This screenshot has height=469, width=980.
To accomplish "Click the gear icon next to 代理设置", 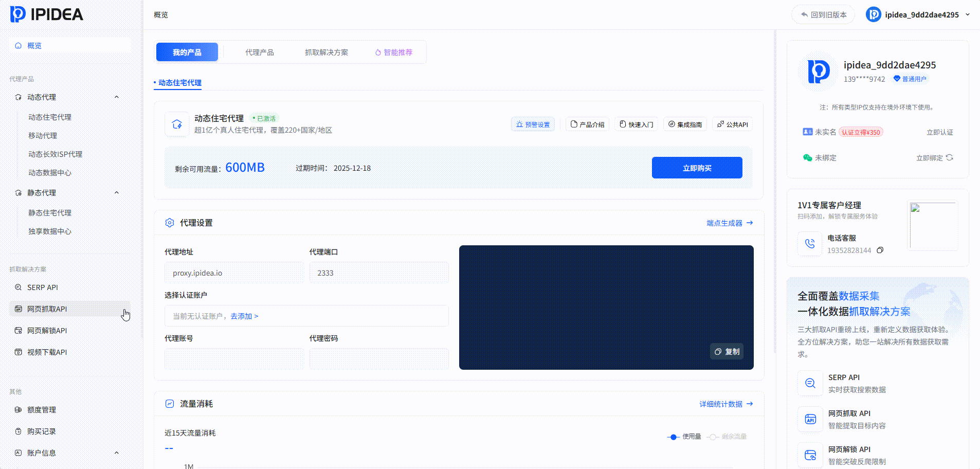I will pos(170,223).
